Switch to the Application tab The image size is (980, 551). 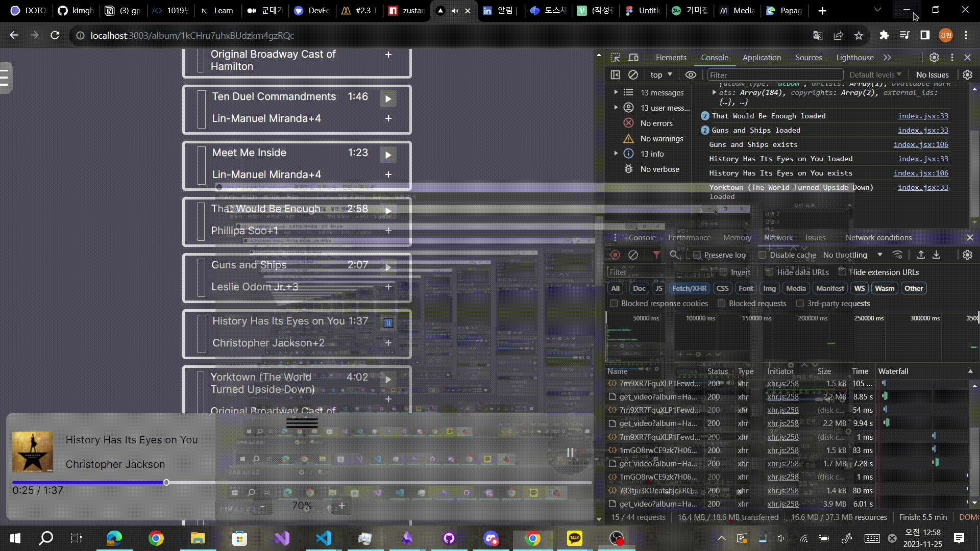pos(762,58)
